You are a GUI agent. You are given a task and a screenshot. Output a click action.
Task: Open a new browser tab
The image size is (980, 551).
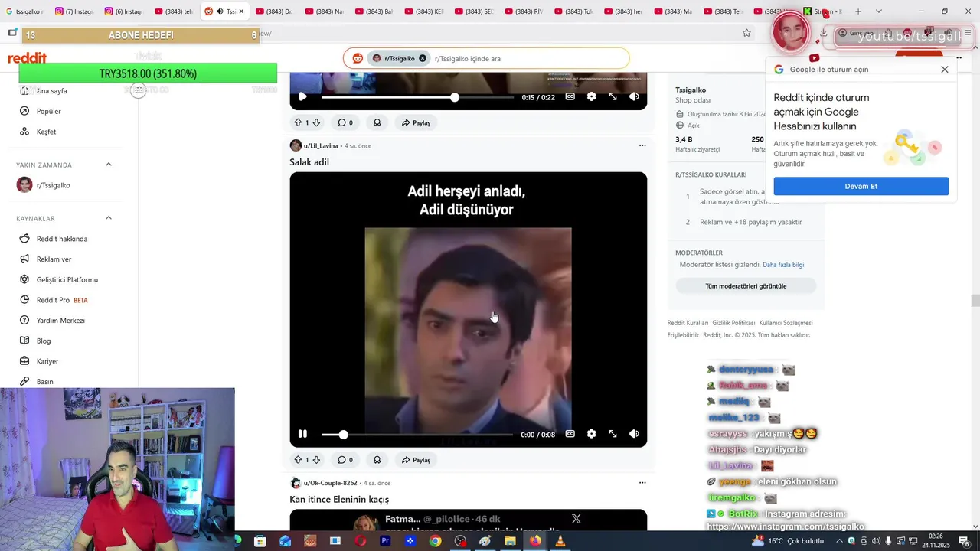pos(858,11)
